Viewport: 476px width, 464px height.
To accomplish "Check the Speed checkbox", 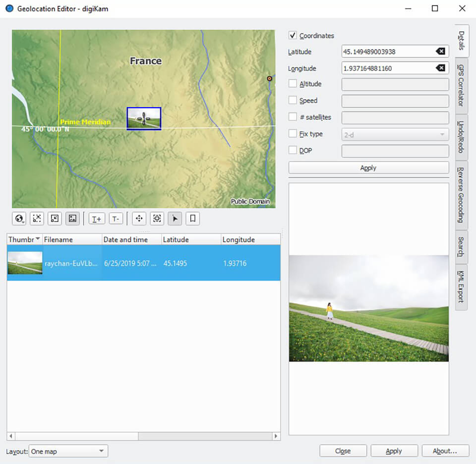I will click(293, 100).
